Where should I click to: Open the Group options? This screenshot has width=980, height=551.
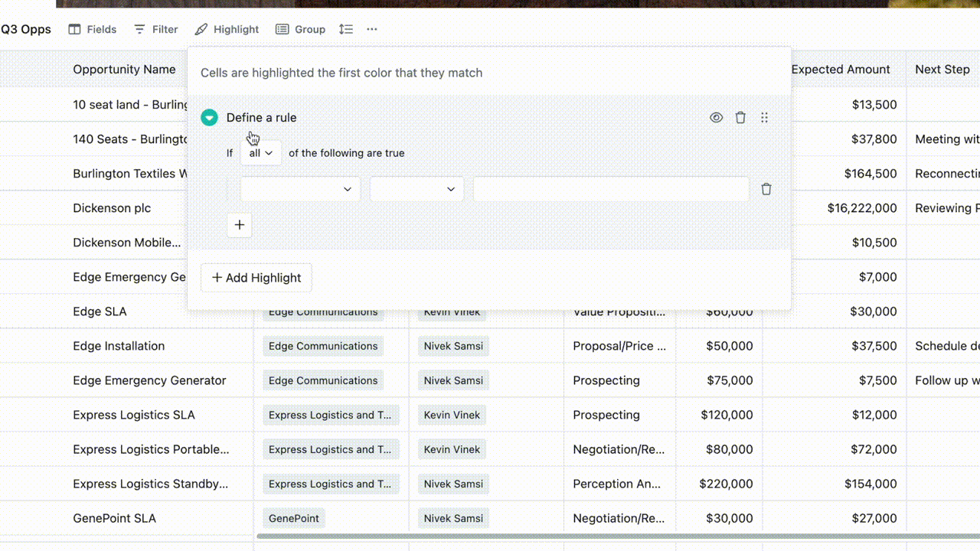[x=300, y=29]
